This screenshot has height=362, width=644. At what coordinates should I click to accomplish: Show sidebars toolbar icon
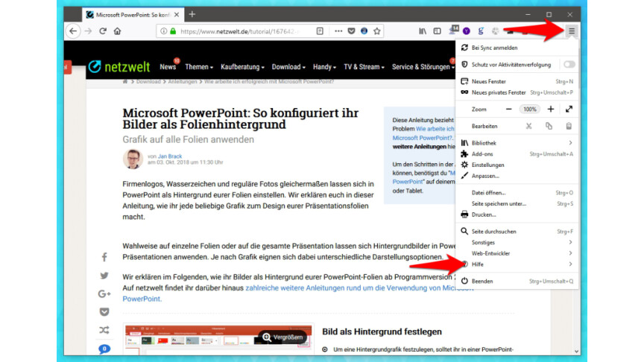[x=437, y=31]
